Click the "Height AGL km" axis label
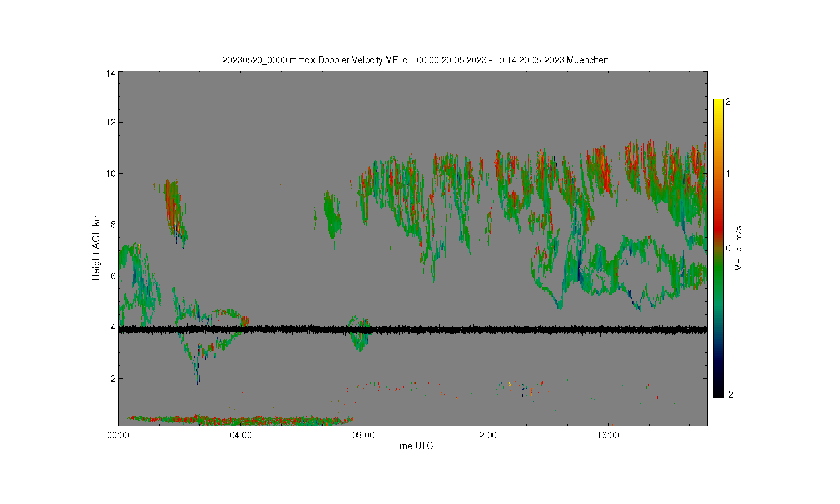This screenshot has width=840, height=504. pyautogui.click(x=96, y=247)
